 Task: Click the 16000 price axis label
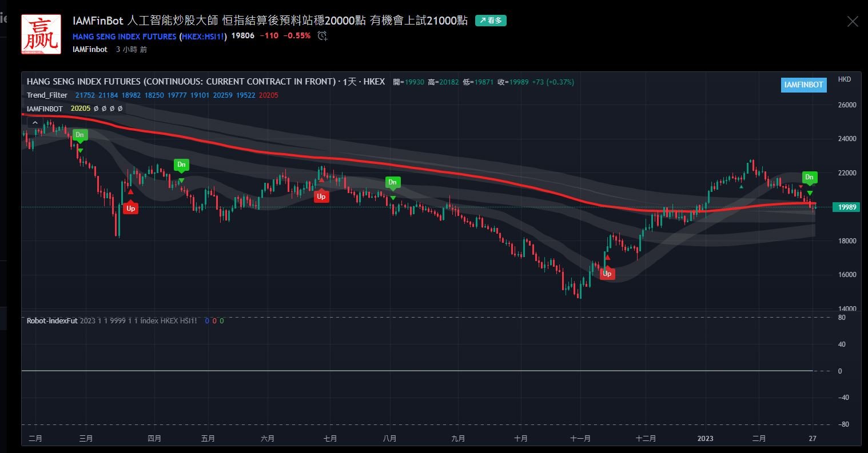pyautogui.click(x=847, y=275)
